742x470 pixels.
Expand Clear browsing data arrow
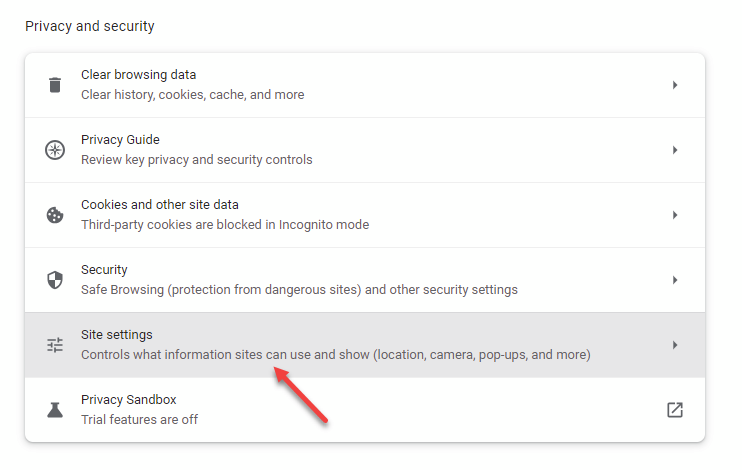point(675,85)
